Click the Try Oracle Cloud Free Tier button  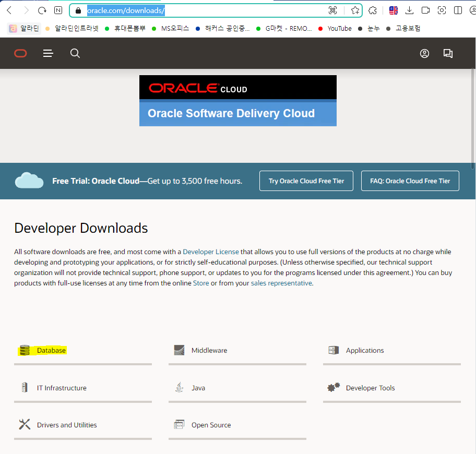coord(306,181)
